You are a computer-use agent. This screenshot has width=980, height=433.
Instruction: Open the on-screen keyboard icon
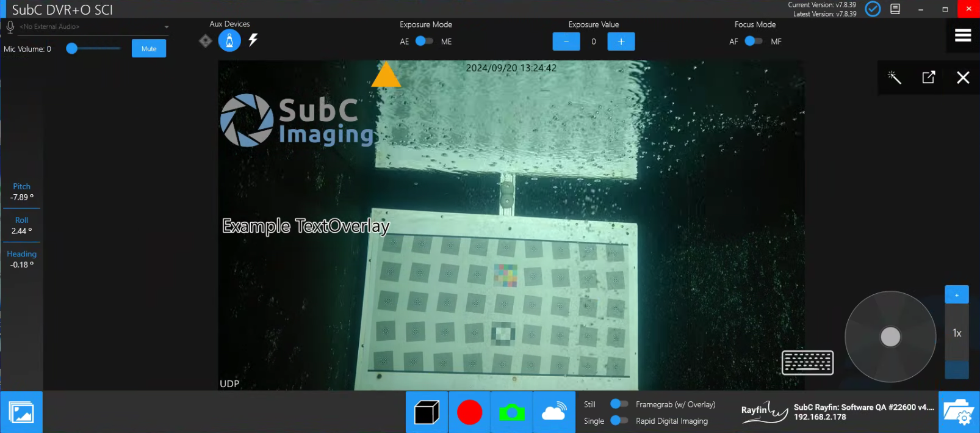click(807, 363)
